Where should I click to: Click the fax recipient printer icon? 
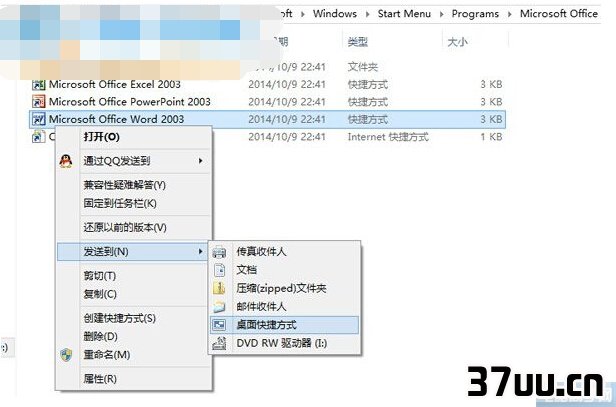point(219,252)
